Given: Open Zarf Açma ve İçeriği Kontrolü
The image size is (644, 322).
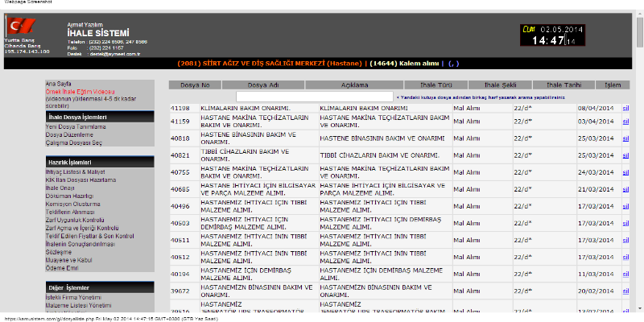Looking at the screenshot, I should coord(82,228).
